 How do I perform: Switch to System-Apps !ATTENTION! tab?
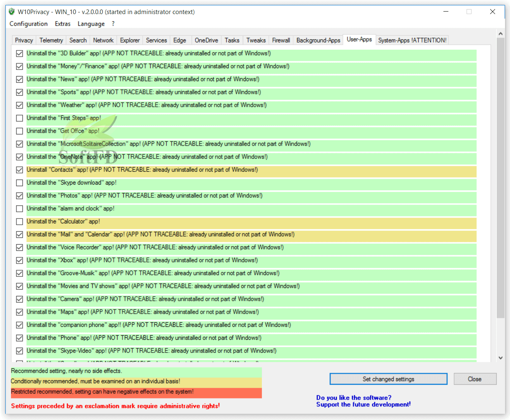pyautogui.click(x=412, y=40)
